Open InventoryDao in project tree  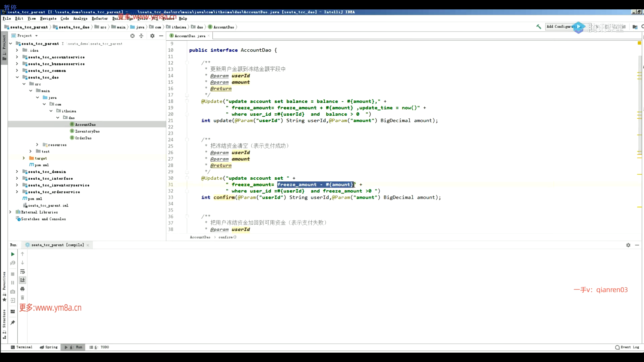(x=87, y=131)
